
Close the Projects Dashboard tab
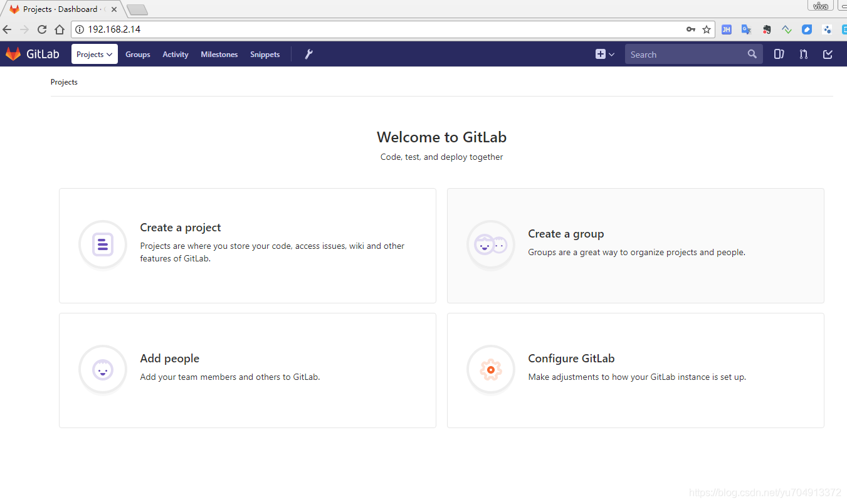click(x=114, y=9)
